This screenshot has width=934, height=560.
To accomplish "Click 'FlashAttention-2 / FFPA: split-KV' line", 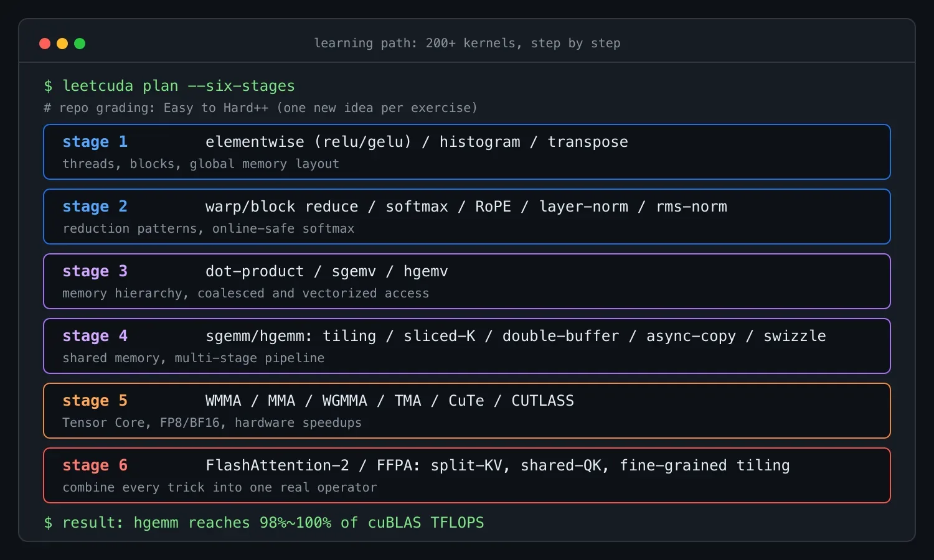I will [498, 465].
